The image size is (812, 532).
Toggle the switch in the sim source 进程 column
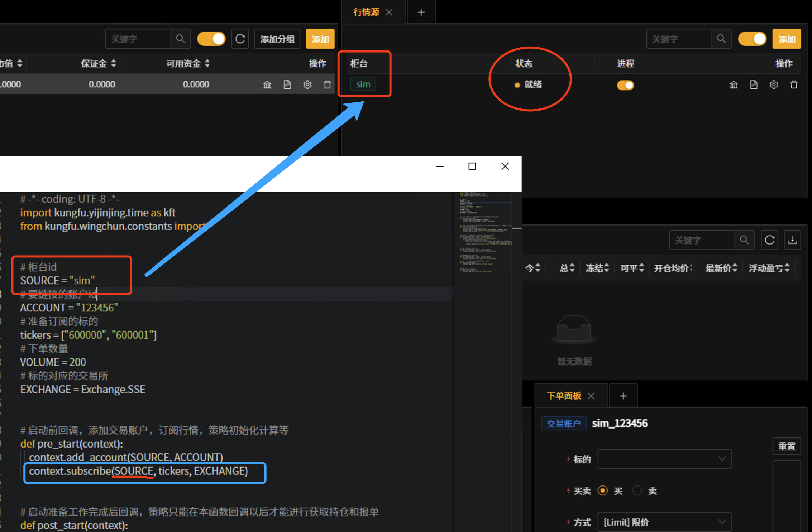pyautogui.click(x=625, y=85)
